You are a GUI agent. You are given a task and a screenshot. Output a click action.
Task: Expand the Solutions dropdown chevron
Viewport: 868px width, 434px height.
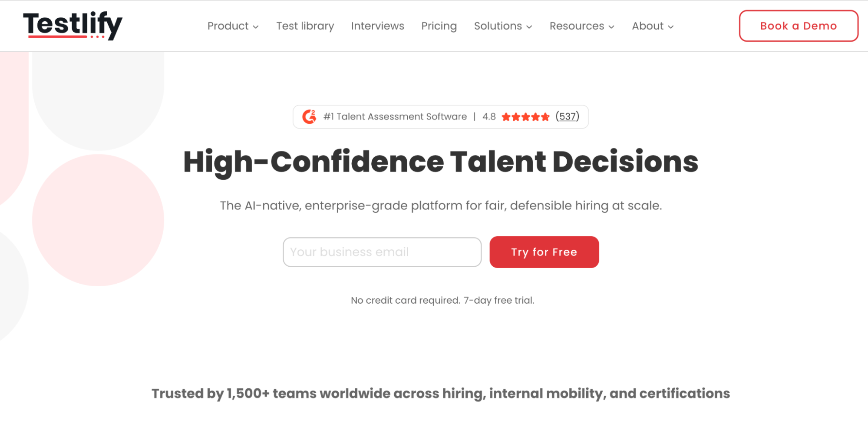pos(529,27)
